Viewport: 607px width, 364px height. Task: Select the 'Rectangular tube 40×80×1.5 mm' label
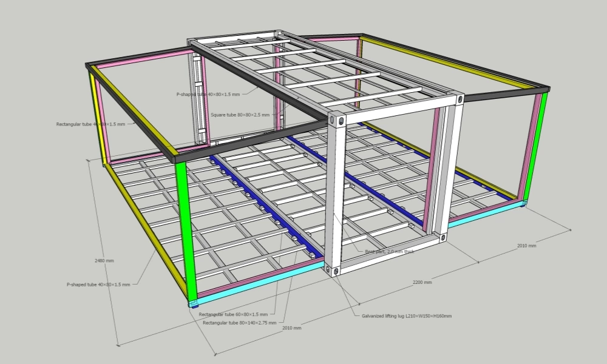point(90,124)
